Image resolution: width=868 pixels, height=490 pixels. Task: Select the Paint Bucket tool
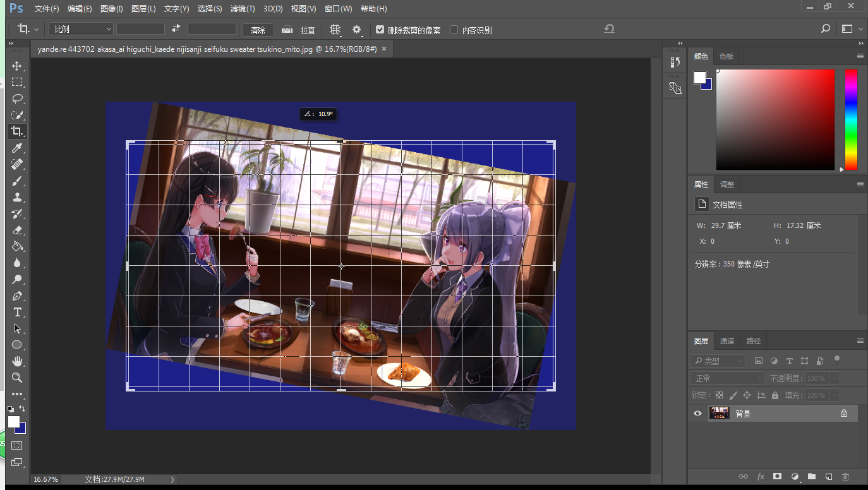pos(17,246)
